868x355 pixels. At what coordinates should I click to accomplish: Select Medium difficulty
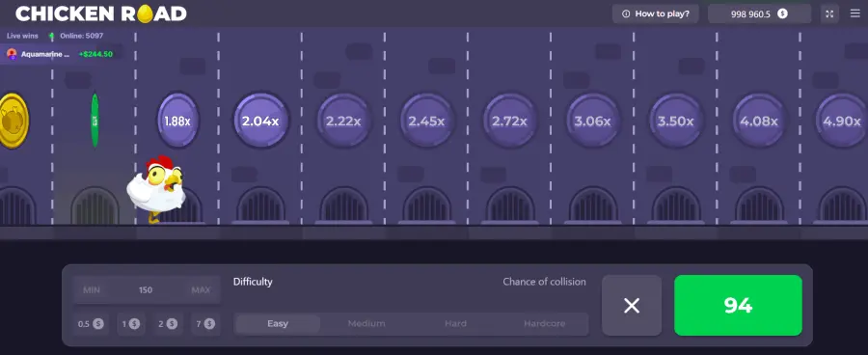coord(366,323)
